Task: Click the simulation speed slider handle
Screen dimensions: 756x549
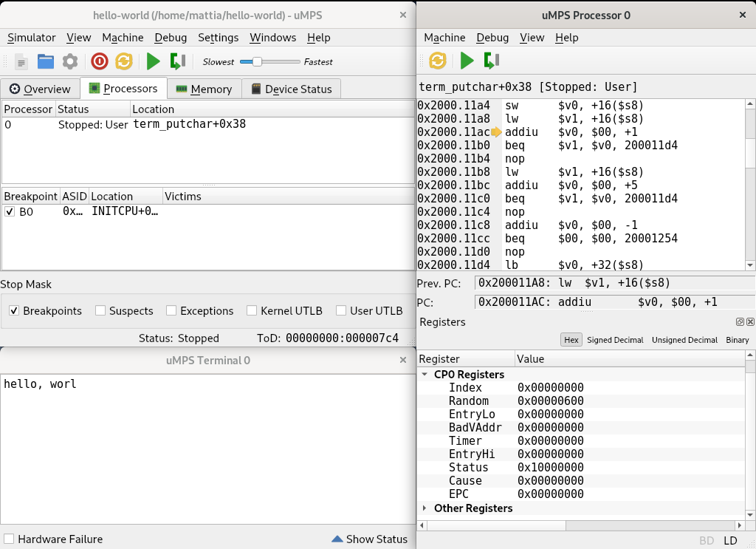Action: tap(257, 62)
